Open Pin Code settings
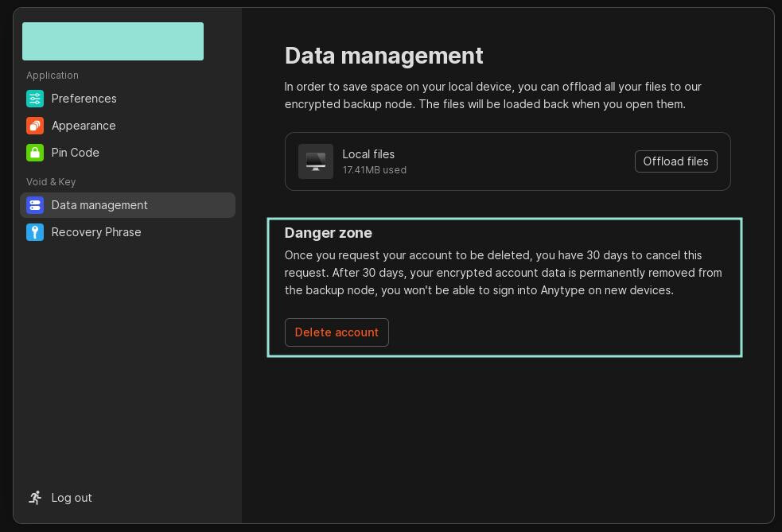The height and width of the screenshot is (532, 782). point(76,153)
